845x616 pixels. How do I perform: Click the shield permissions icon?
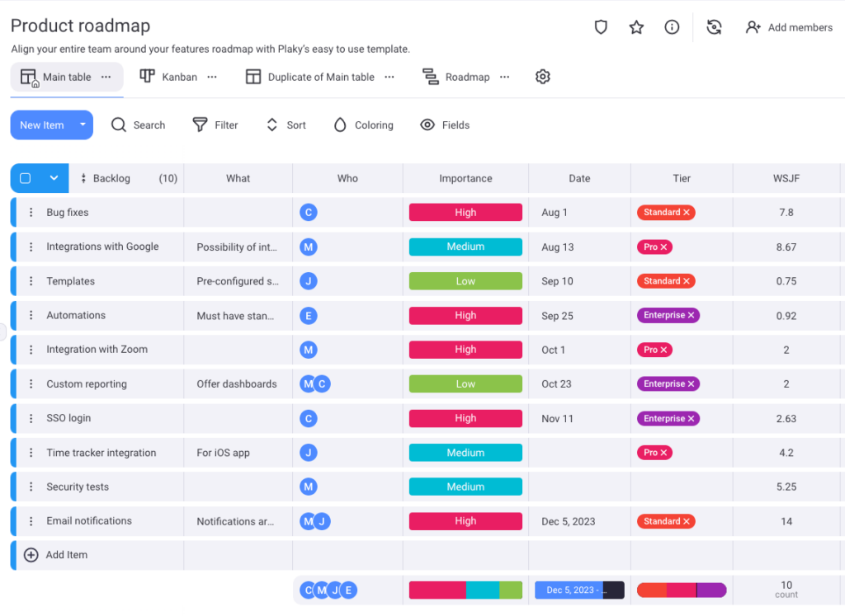click(x=601, y=27)
